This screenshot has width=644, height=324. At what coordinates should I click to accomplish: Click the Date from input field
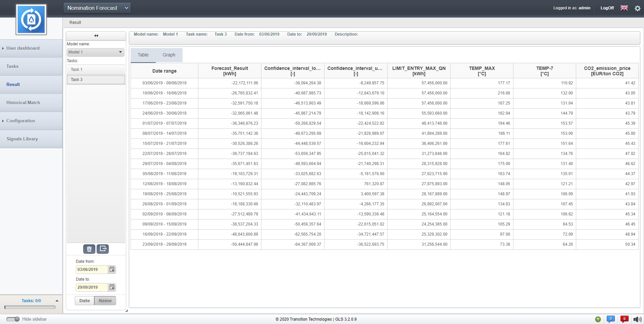[x=92, y=270]
